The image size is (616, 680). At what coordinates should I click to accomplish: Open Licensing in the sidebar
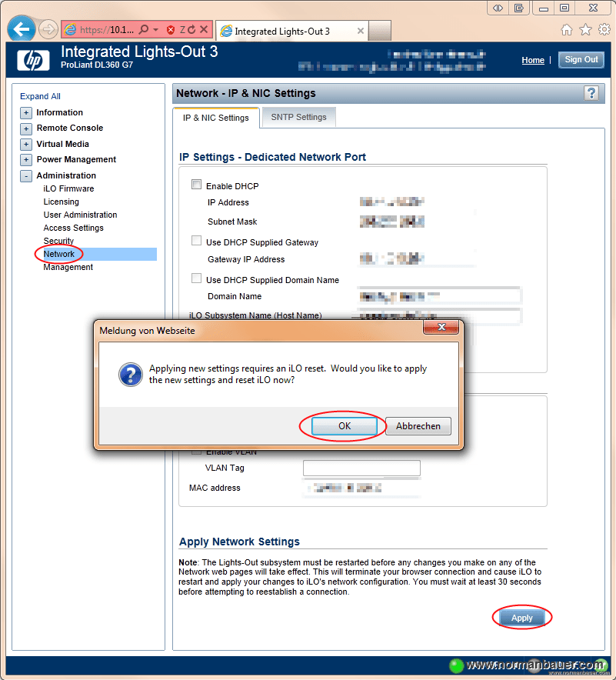61,202
